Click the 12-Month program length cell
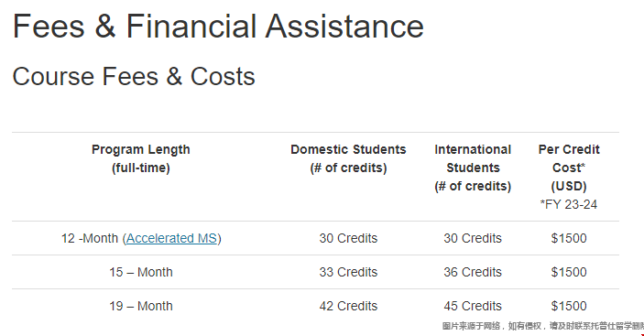Image resolution: width=644 pixels, height=336 pixels. coord(141,238)
